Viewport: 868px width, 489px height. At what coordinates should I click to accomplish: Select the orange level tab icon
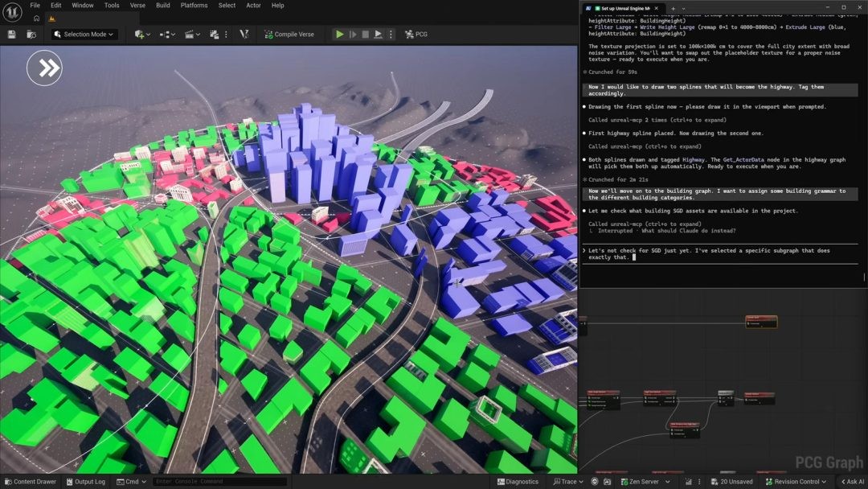pos(52,18)
